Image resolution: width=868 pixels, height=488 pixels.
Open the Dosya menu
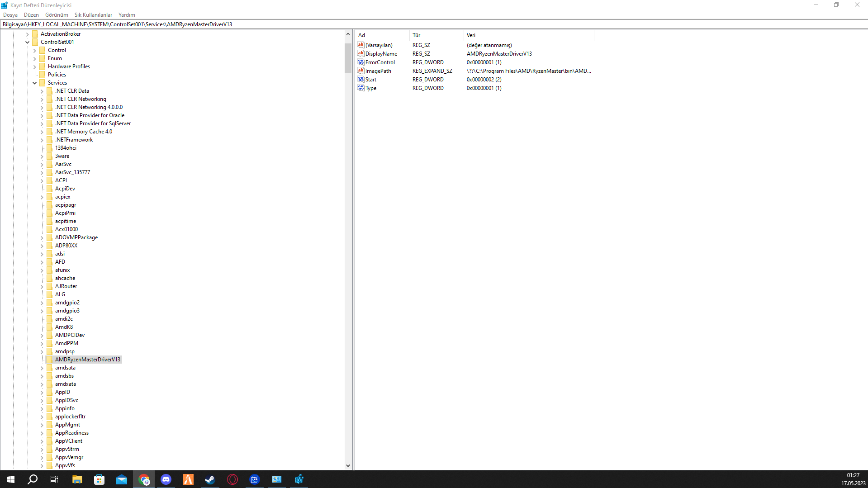tap(10, 15)
